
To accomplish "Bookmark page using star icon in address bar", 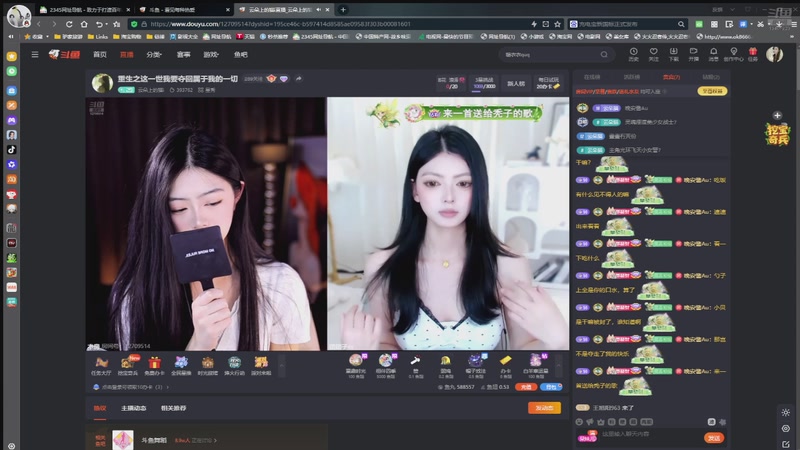I will [558, 24].
